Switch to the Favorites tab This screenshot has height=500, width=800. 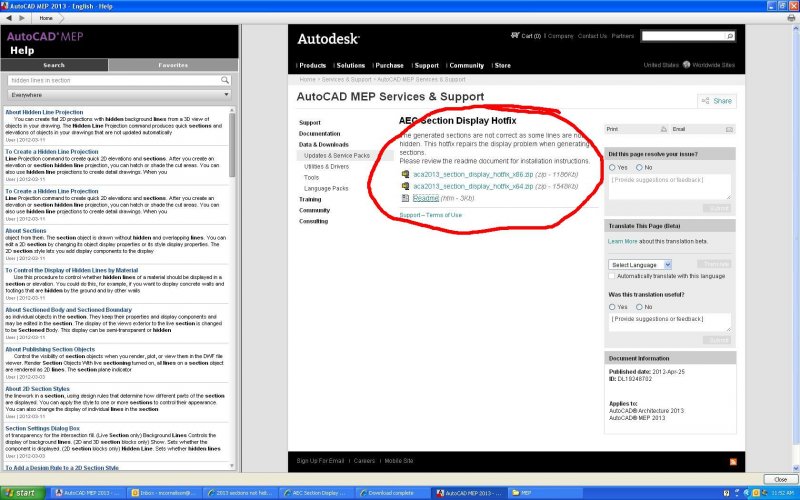tap(173, 65)
